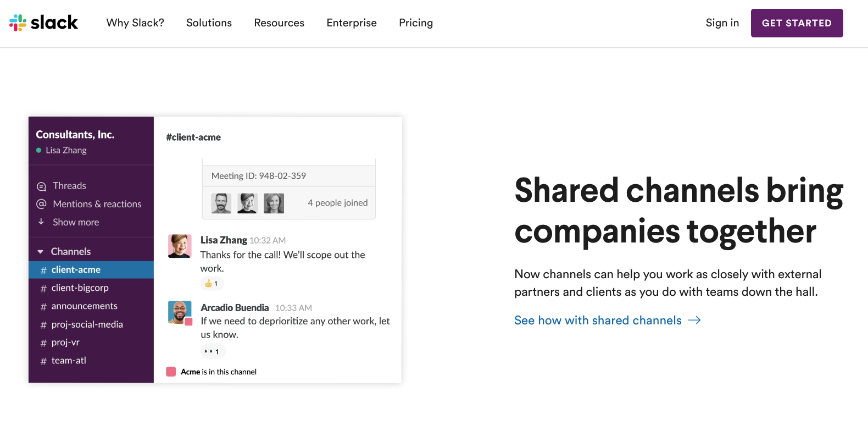Select the client-acme channel
The image size is (868, 436).
tap(91, 269)
